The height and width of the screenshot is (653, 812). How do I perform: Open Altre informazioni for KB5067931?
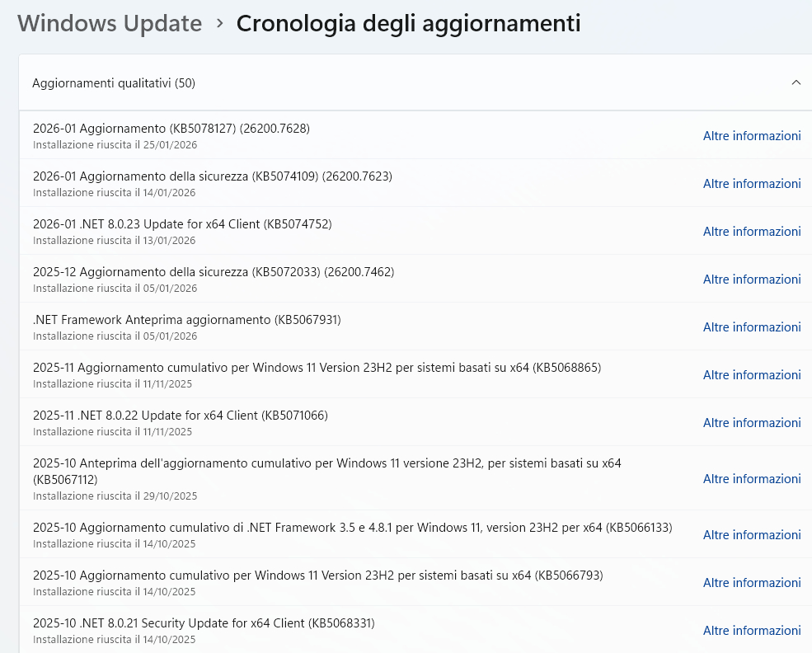752,326
